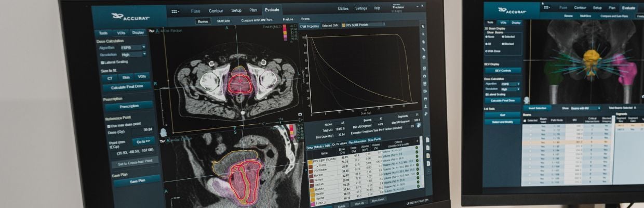Click the Prescription button

[129, 106]
